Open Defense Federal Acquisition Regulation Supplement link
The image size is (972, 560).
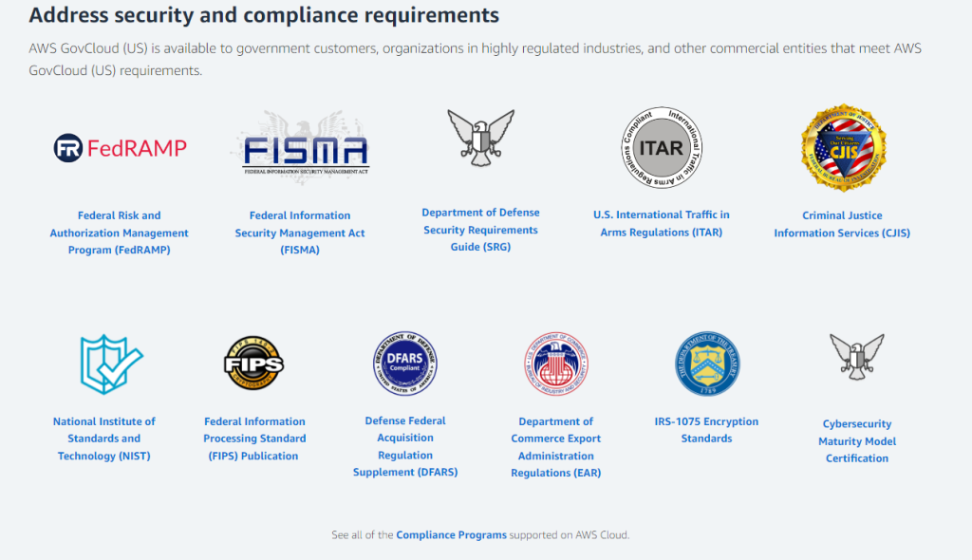(405, 446)
